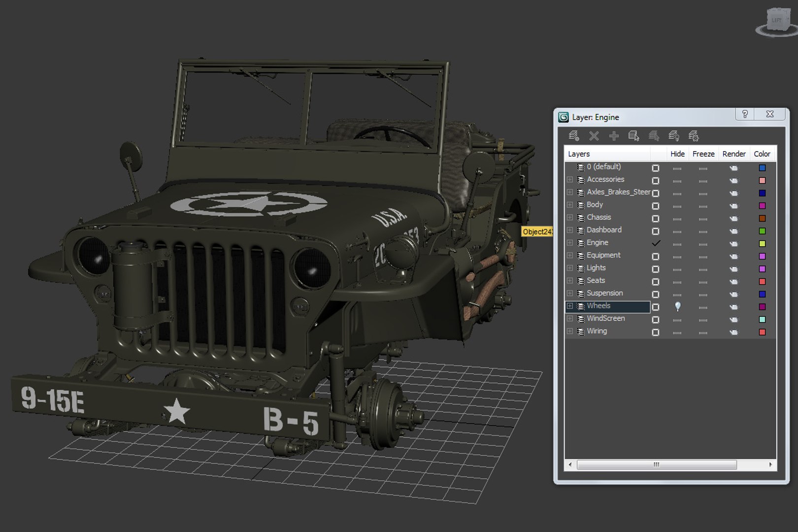This screenshot has width=798, height=532.
Task: Toggle the teapot Render icon for Accessories
Action: point(734,181)
